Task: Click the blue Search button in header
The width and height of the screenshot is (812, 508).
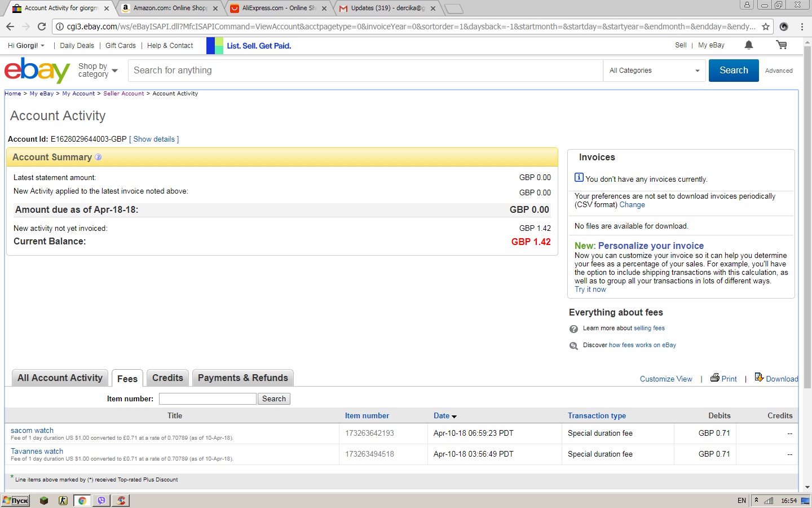Action: pos(734,71)
